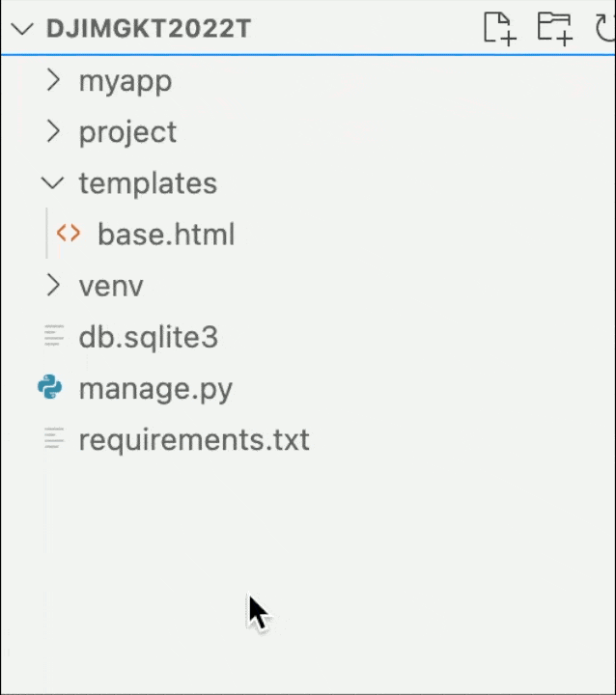Image resolution: width=616 pixels, height=695 pixels.
Task: Click the Python icon beside manage.py
Action: [50, 388]
